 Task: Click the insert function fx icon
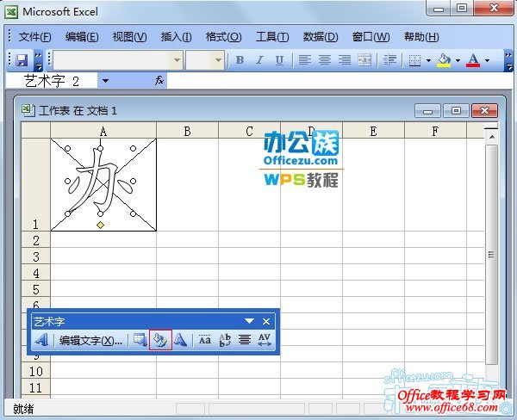point(159,80)
